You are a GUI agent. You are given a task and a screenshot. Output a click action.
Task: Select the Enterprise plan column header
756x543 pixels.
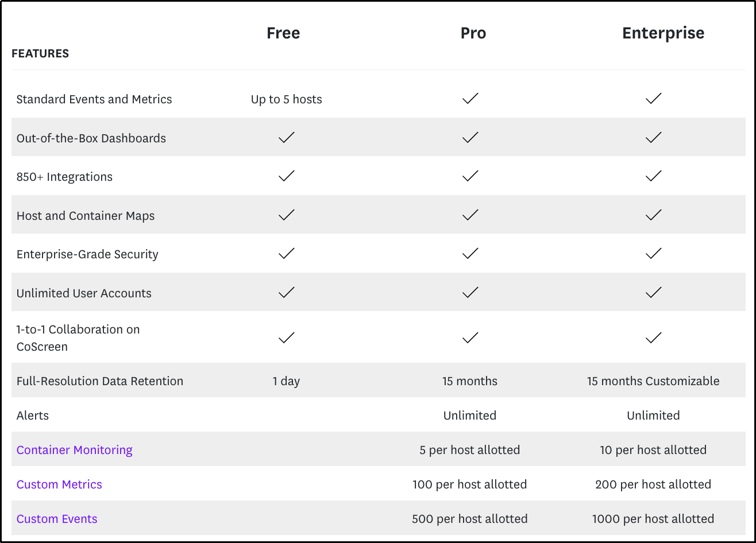click(x=664, y=33)
